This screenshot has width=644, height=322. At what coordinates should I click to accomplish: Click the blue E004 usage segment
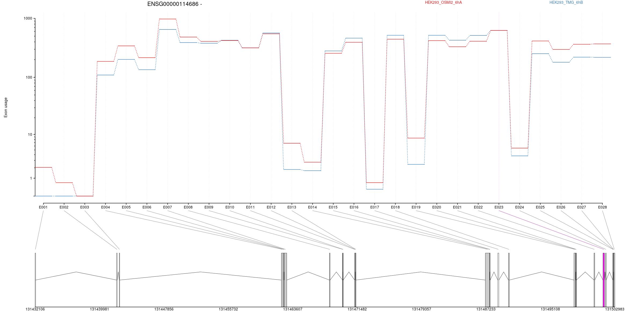click(x=105, y=75)
